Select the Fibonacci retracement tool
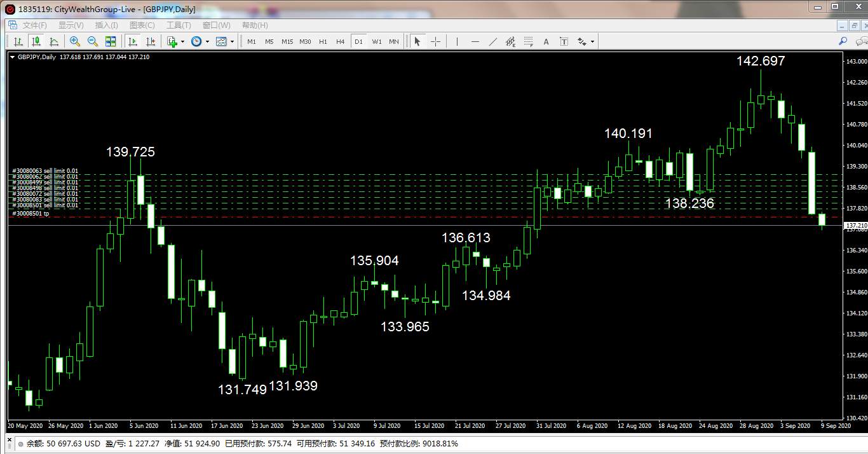 [528, 41]
